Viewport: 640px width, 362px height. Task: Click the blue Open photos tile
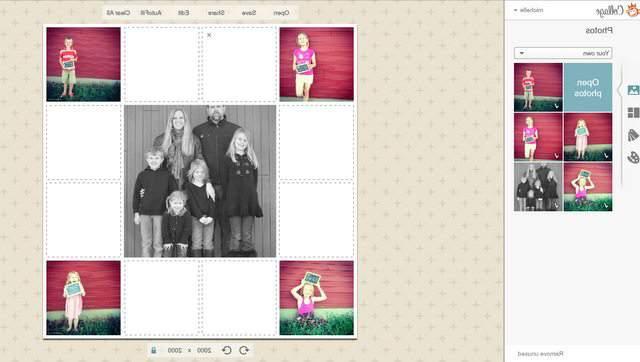588,87
